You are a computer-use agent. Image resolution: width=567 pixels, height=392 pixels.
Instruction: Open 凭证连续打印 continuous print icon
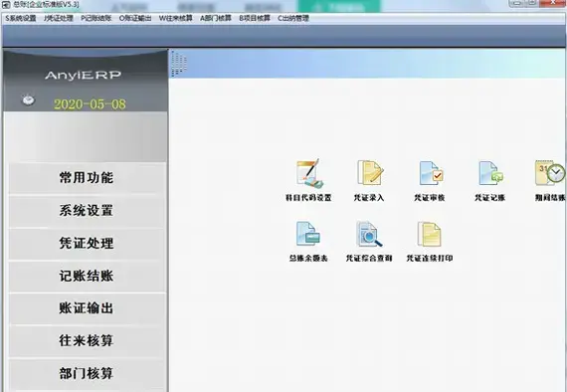pos(429,234)
